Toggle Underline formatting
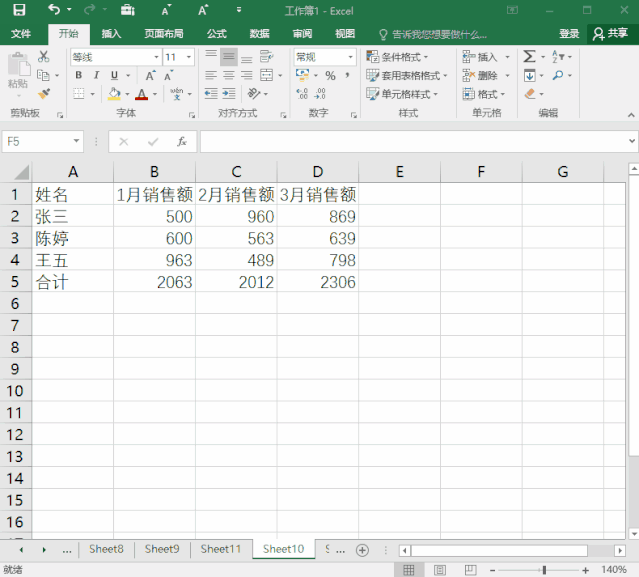The width and height of the screenshot is (639, 577). coord(115,75)
